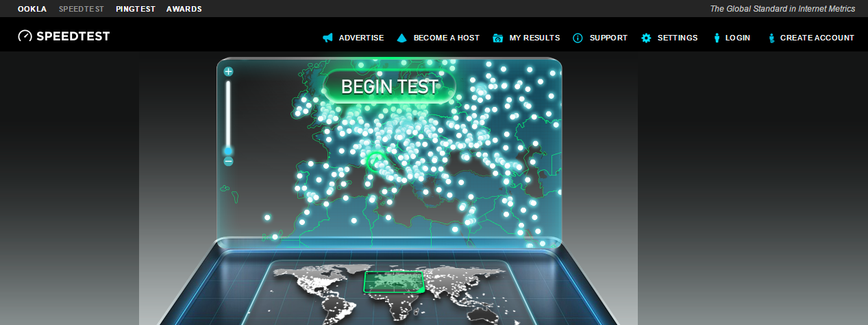The image size is (868, 325).
Task: Click the highlighted Europe region on mini world map
Action: pos(393,281)
